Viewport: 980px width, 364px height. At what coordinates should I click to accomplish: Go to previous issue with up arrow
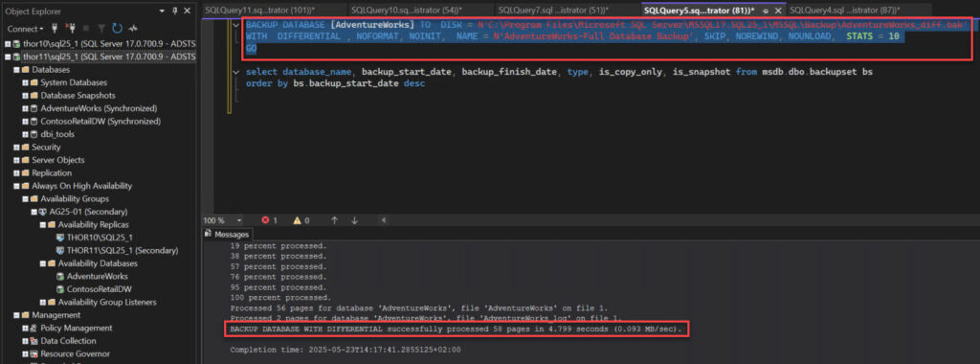pos(334,220)
